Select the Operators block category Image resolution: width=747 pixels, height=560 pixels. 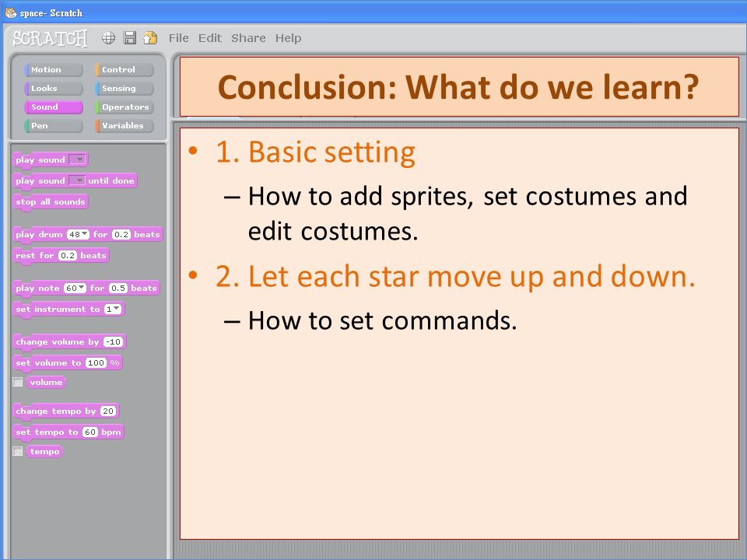point(124,107)
